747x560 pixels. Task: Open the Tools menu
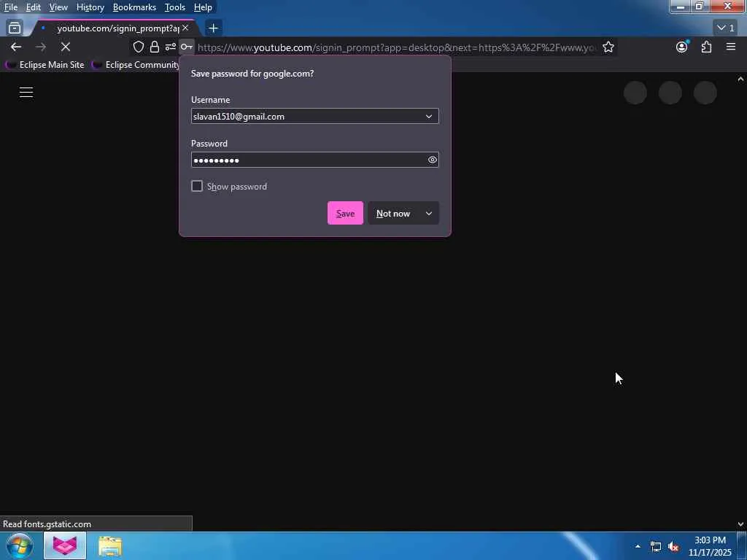[x=175, y=7]
